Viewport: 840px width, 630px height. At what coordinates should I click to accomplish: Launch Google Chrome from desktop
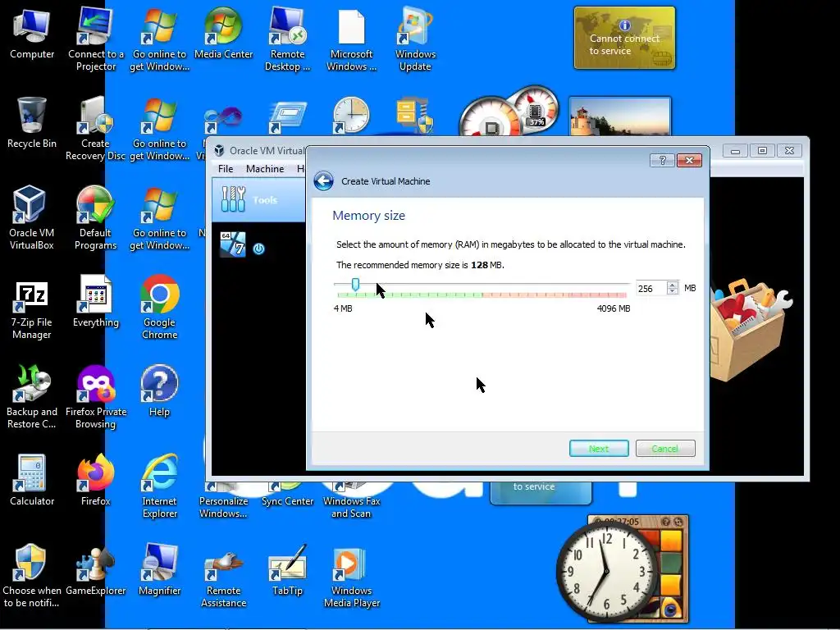pos(159,307)
